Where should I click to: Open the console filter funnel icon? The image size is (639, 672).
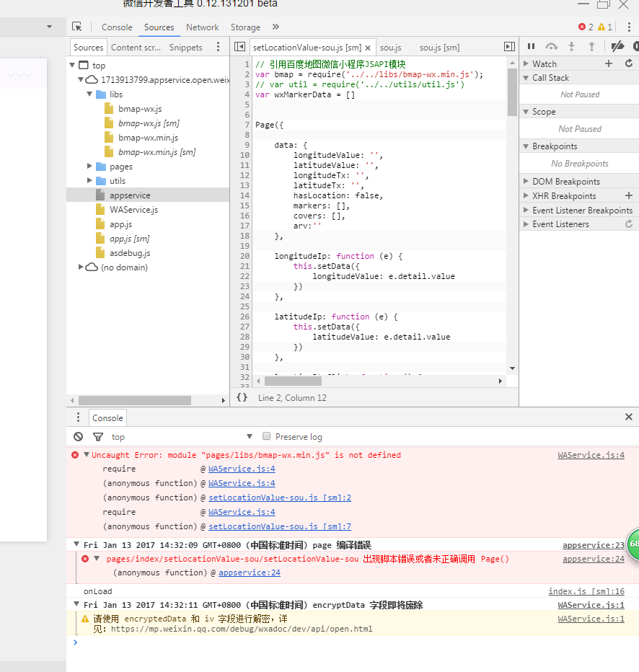97,437
